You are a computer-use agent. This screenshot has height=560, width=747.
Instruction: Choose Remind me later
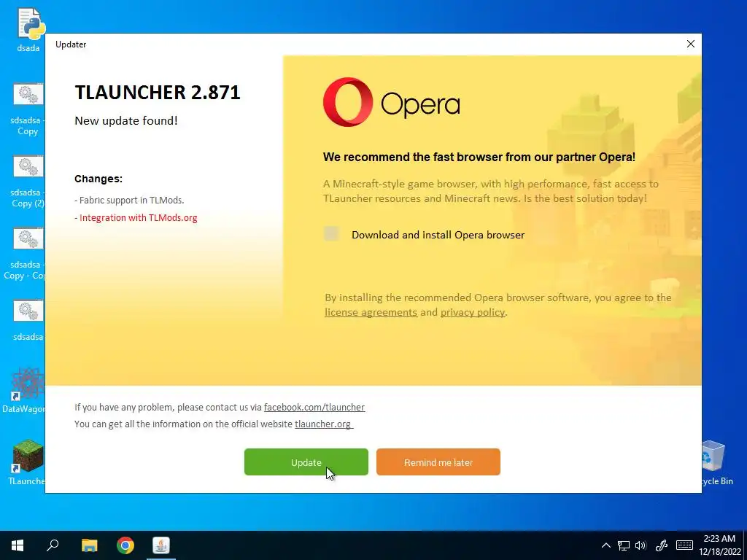(438, 462)
